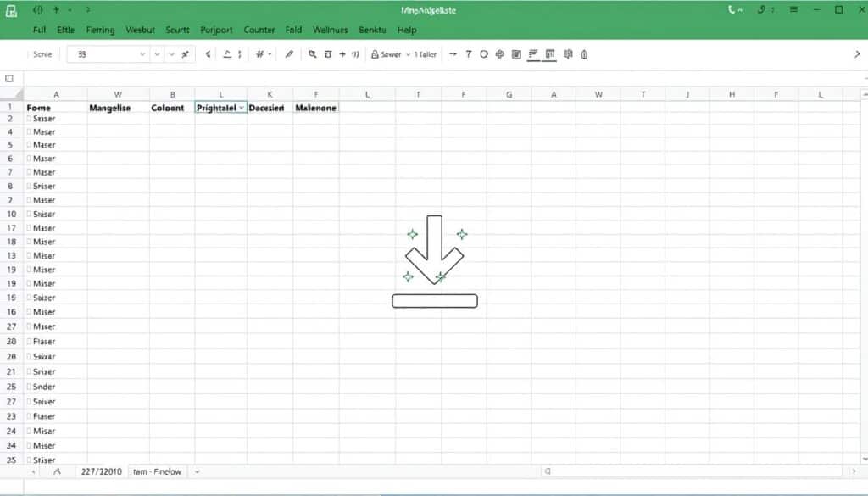
Task: Tick the checkbox beside Sniser in row 10
Action: tap(29, 214)
